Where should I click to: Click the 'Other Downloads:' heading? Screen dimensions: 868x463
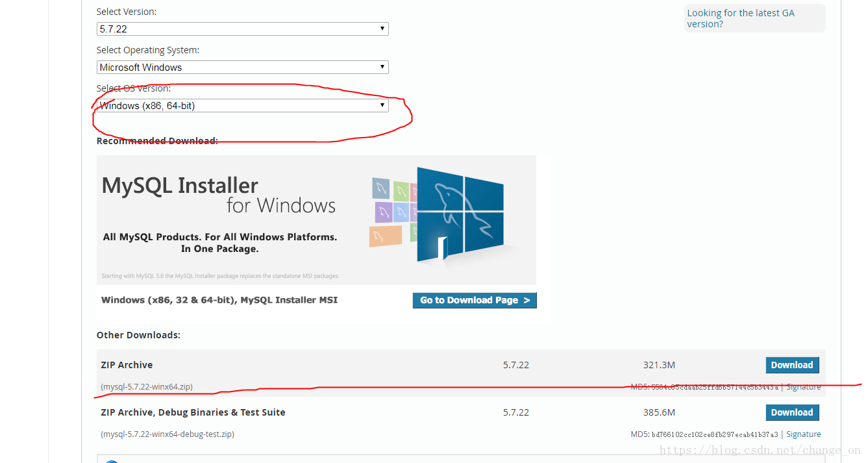pyautogui.click(x=138, y=335)
